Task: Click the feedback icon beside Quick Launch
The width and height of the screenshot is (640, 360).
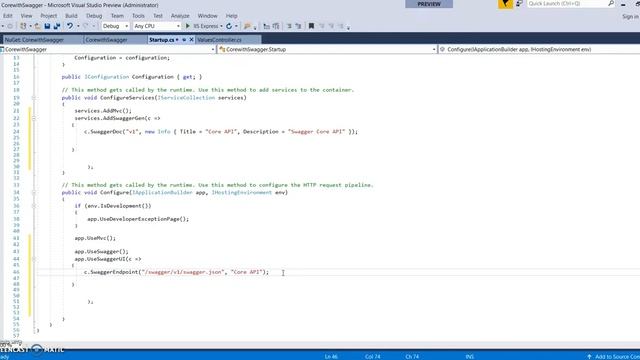Action: [x=519, y=4]
